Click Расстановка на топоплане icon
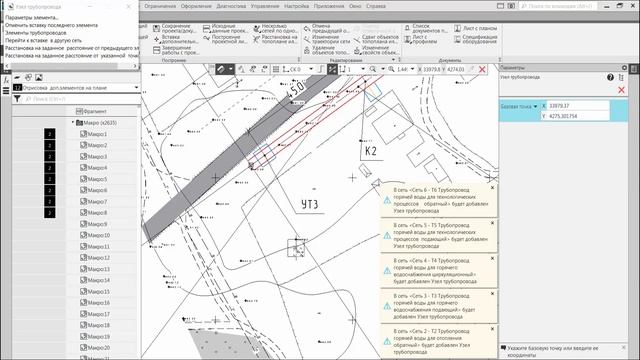640x360 pixels. [x=256, y=39]
